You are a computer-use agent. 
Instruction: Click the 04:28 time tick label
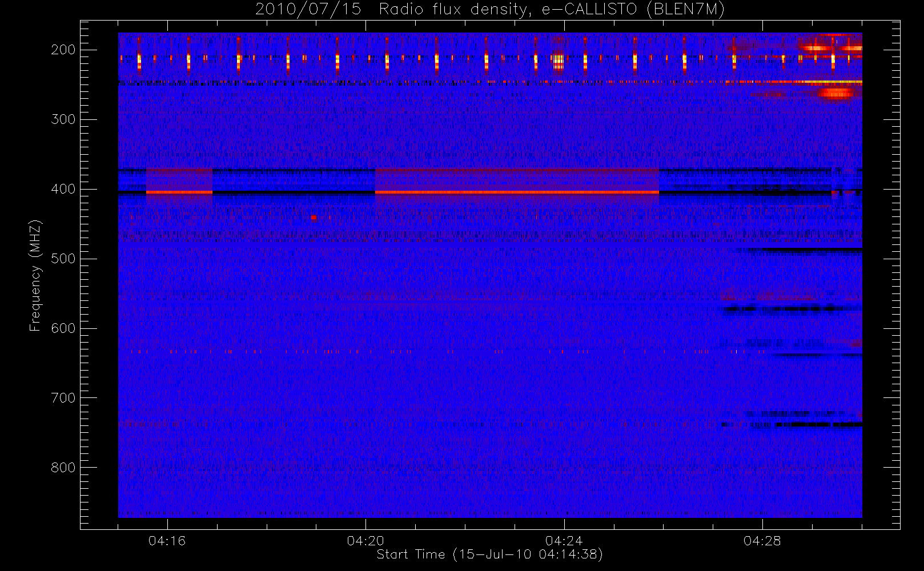tap(762, 541)
